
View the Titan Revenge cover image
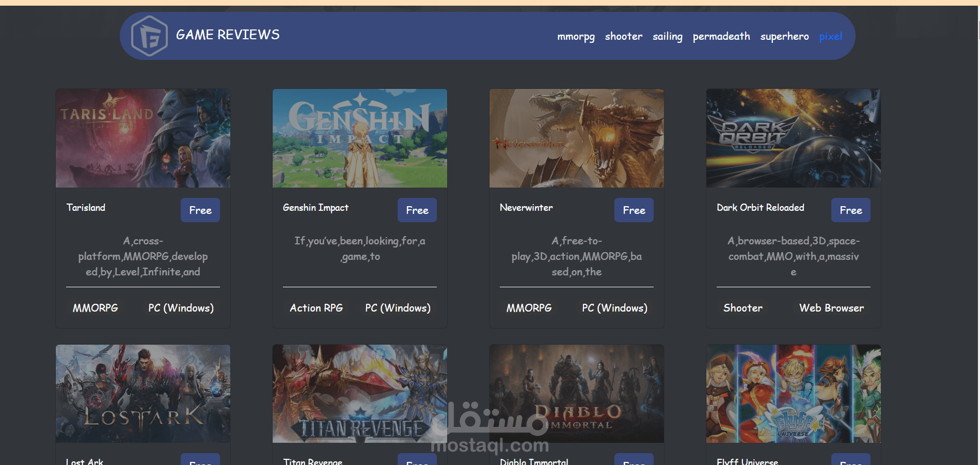(x=360, y=394)
